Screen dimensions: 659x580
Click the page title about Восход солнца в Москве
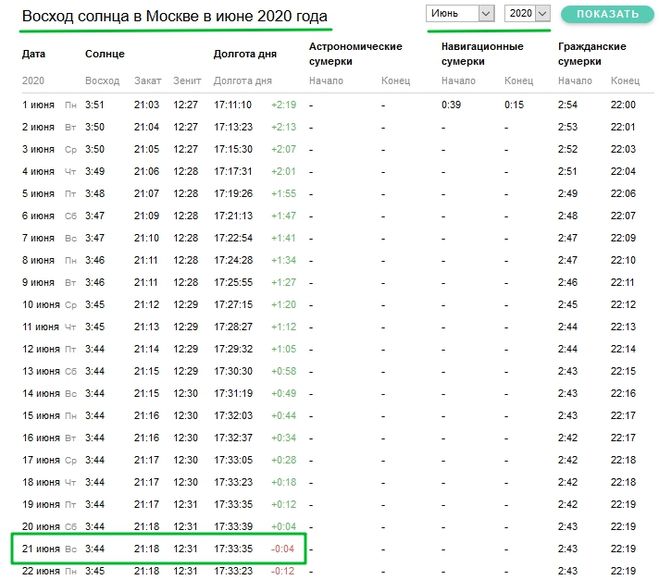[175, 17]
